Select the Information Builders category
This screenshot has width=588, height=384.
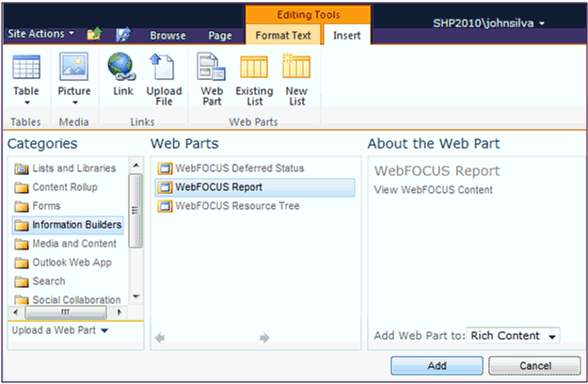[x=68, y=225]
